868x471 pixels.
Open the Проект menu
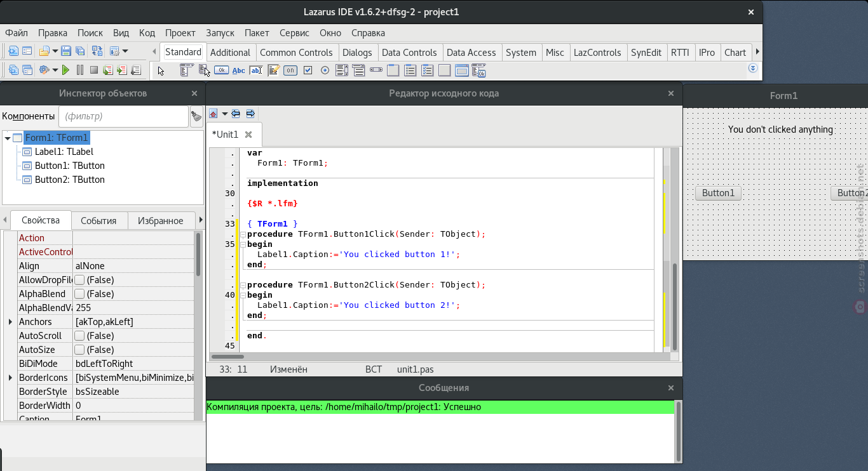tap(180, 33)
